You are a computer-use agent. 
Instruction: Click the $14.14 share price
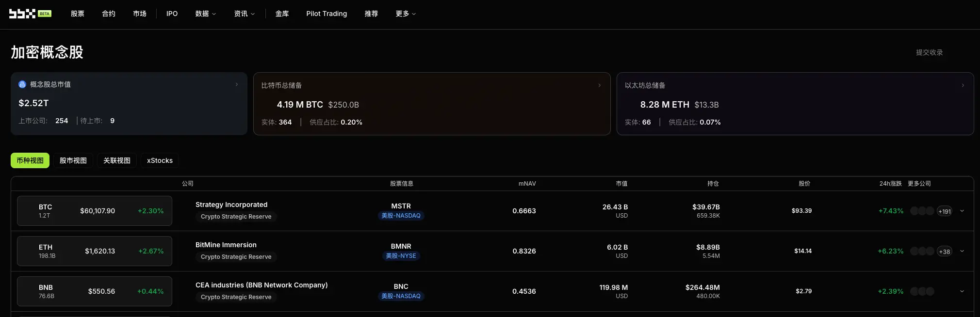click(803, 251)
